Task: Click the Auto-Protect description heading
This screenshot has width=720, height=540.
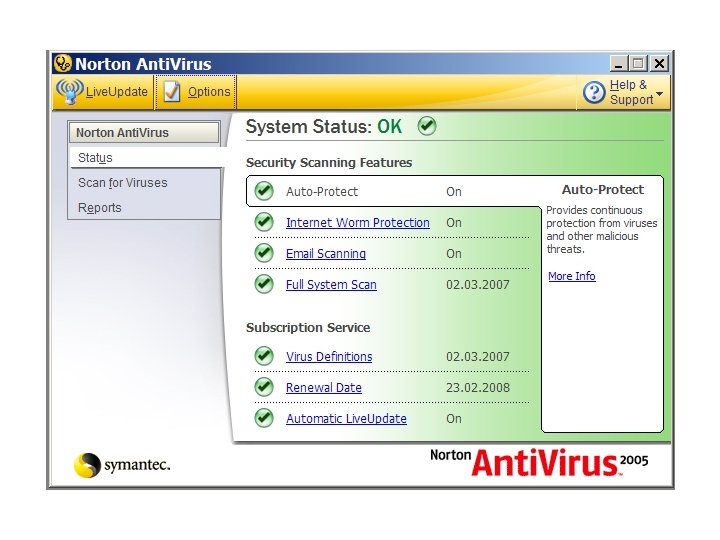Action: pyautogui.click(x=602, y=190)
